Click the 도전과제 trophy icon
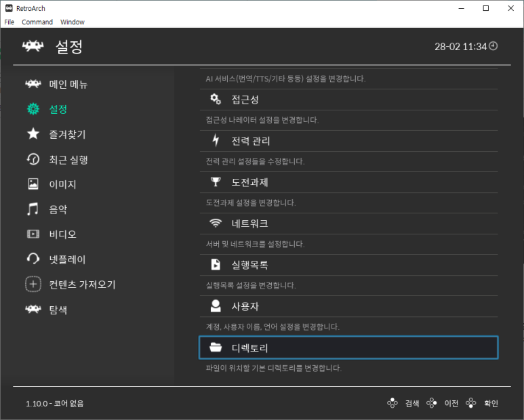 (216, 182)
